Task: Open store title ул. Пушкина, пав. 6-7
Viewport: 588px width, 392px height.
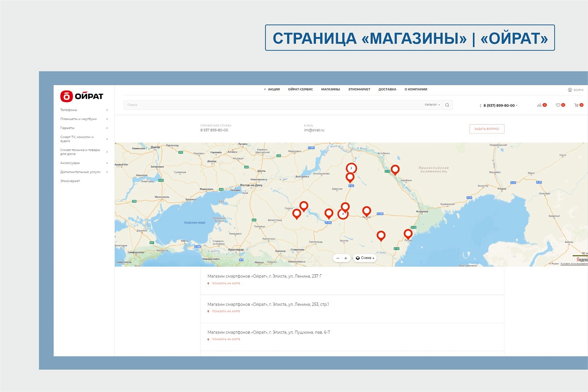Action: point(269,332)
